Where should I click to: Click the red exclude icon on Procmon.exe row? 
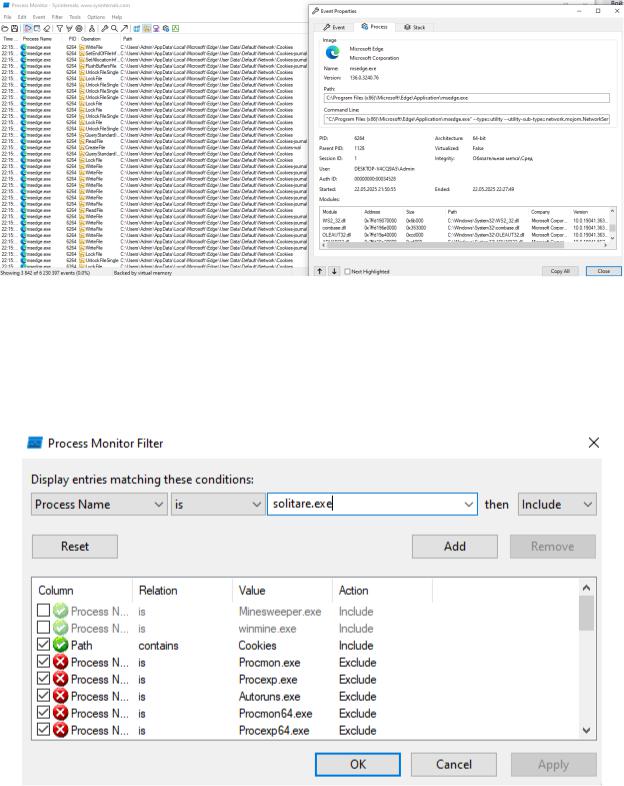[61, 662]
